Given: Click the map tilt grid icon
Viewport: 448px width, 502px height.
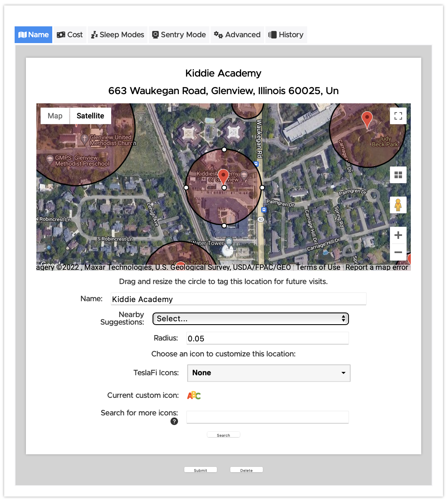Looking at the screenshot, I should (398, 175).
